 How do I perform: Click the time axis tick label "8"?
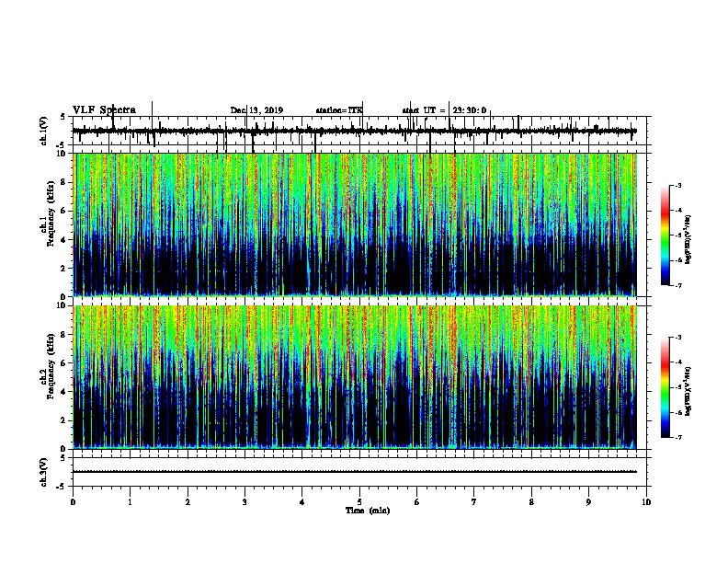531,502
